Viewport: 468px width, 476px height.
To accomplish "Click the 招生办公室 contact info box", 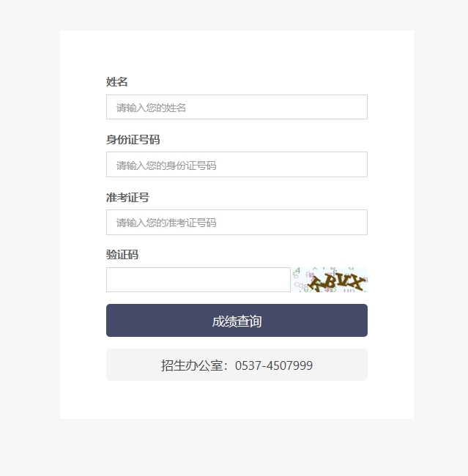I will point(237,365).
